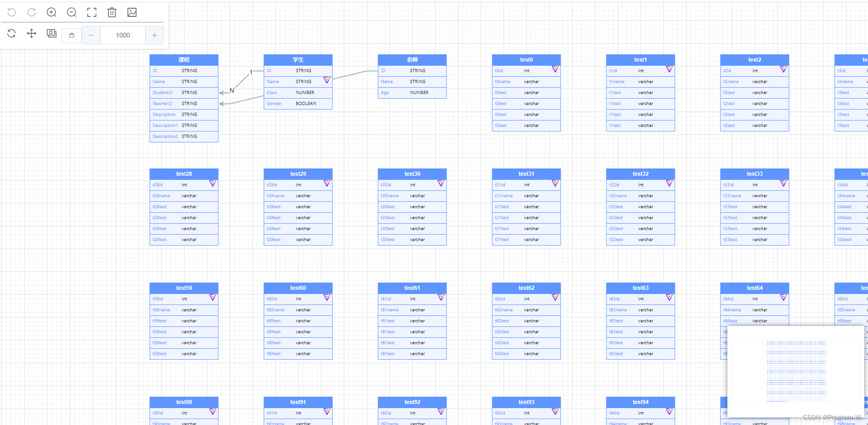Click the key icon on test30 t30id row
868x425 pixels.
pyautogui.click(x=441, y=184)
